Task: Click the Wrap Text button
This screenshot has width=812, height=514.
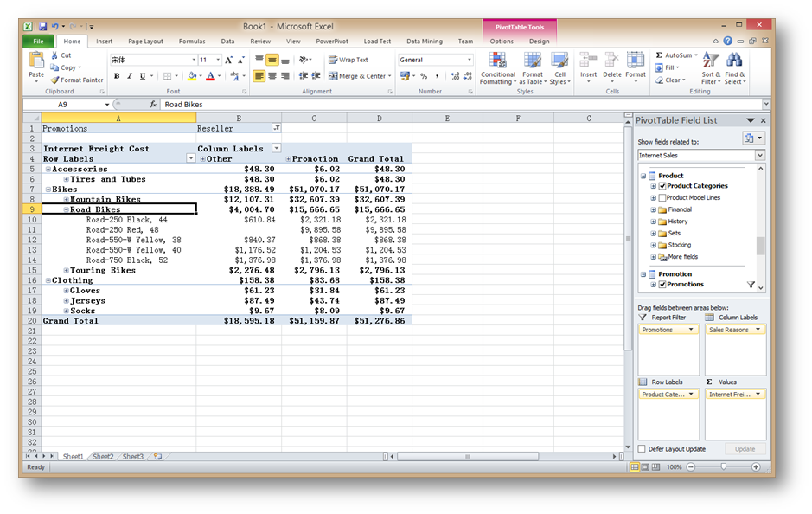Action: [x=348, y=60]
